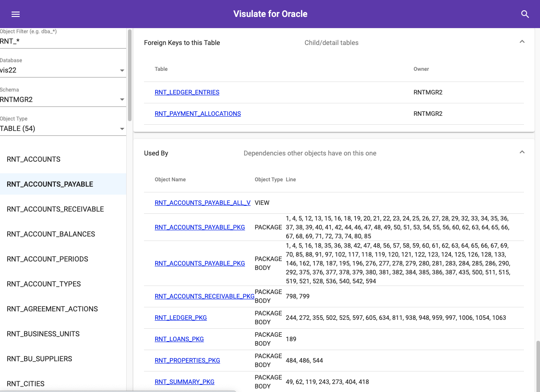Open the RNT_ACCOUNTS_RECEIVABLE_PKG link
The height and width of the screenshot is (392, 540).
pyautogui.click(x=204, y=296)
